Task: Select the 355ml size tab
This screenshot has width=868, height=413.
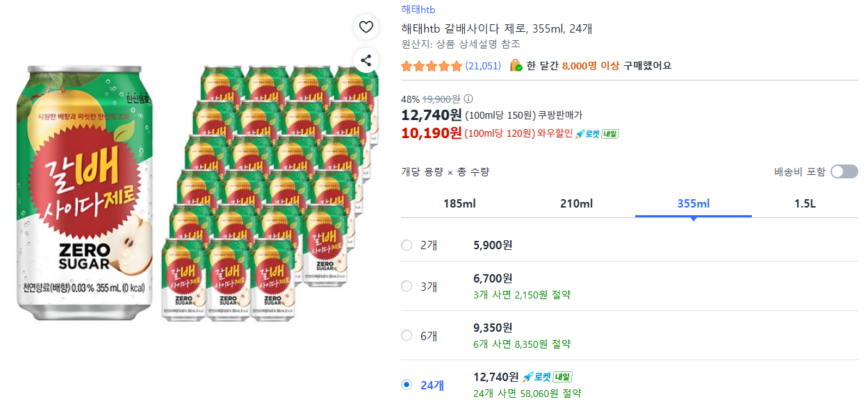Action: click(x=693, y=203)
